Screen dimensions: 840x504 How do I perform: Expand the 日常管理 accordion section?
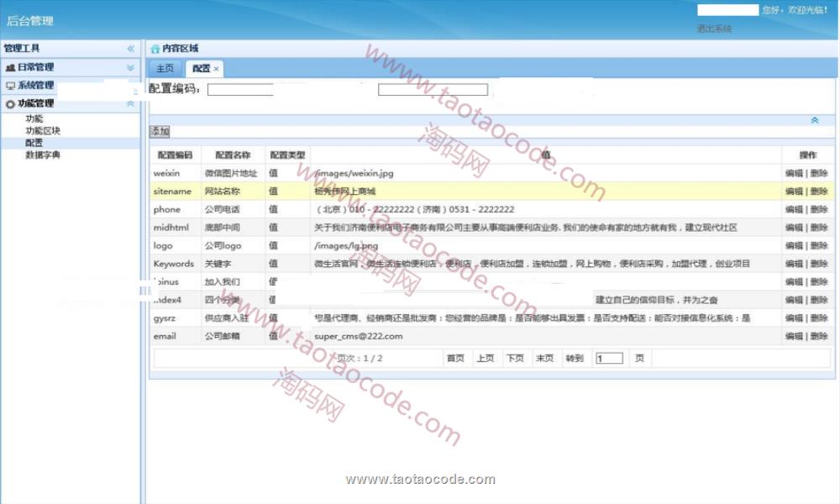coord(130,67)
